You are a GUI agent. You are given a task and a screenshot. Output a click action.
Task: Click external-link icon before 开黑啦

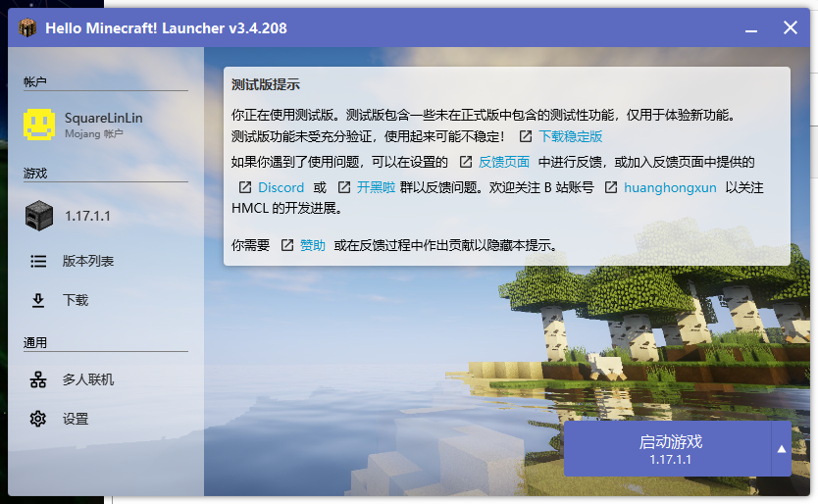point(344,187)
